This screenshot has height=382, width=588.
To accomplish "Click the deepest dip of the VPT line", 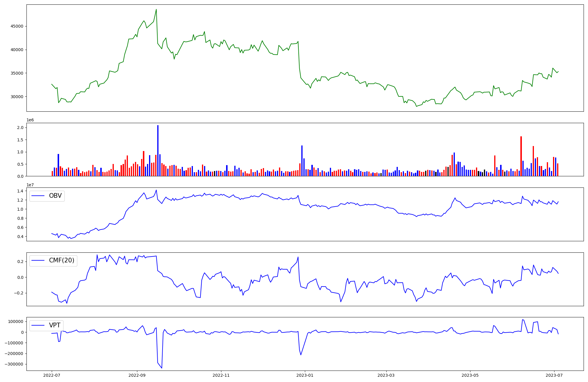I will [x=162, y=368].
